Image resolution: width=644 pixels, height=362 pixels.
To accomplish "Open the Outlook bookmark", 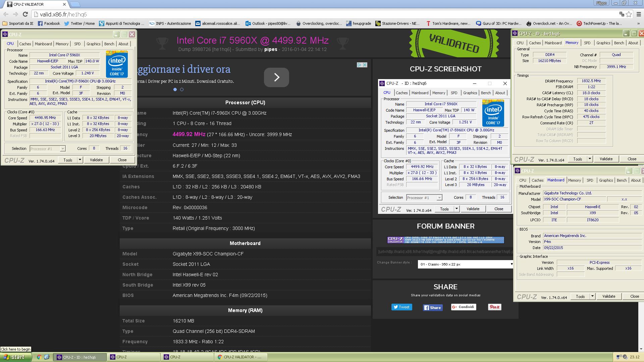I will click(x=268, y=23).
